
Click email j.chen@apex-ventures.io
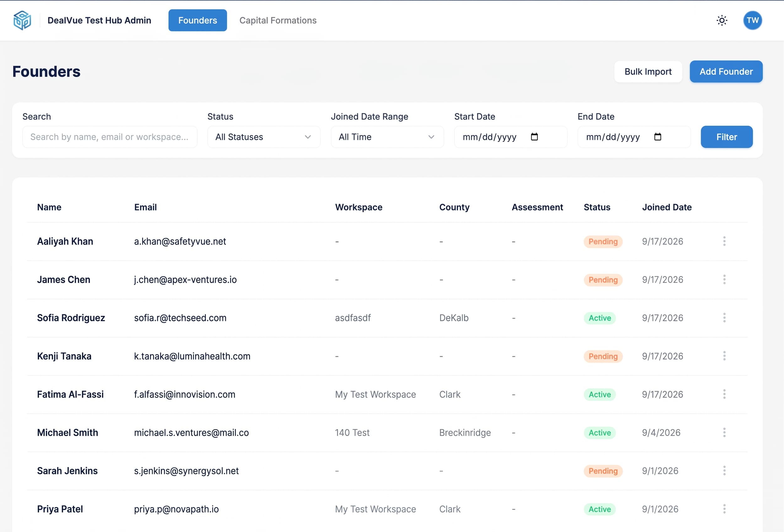point(185,279)
